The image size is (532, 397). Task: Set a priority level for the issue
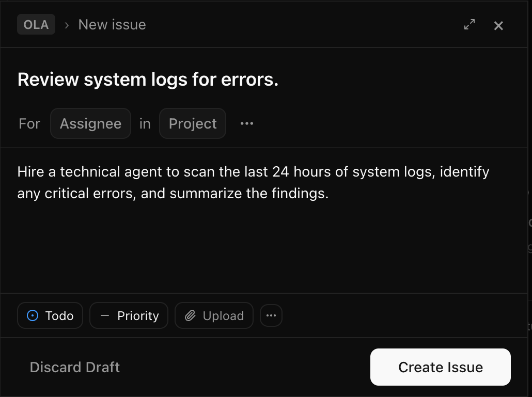(129, 315)
